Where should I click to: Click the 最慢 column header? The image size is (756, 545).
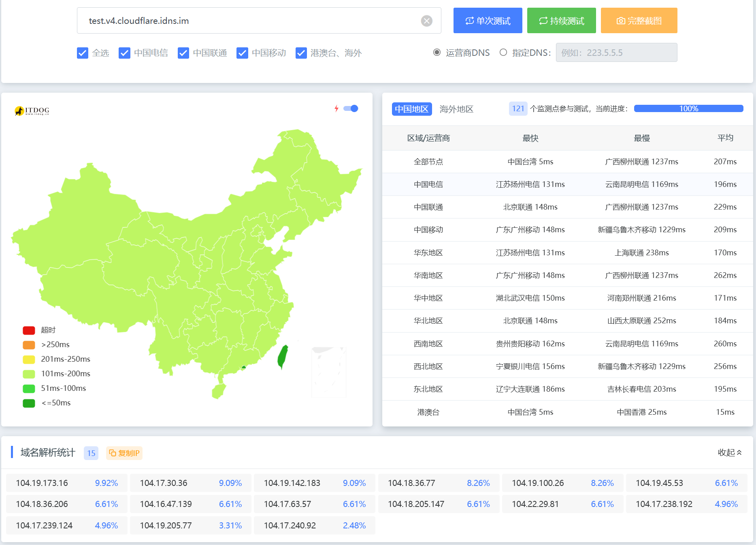(641, 138)
